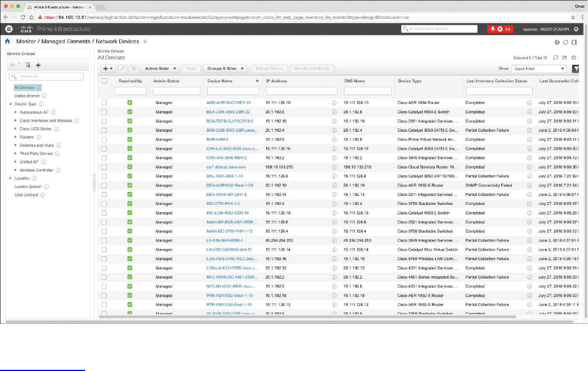Click the Search All device groups field
The height and width of the screenshot is (371, 588).
(46, 77)
